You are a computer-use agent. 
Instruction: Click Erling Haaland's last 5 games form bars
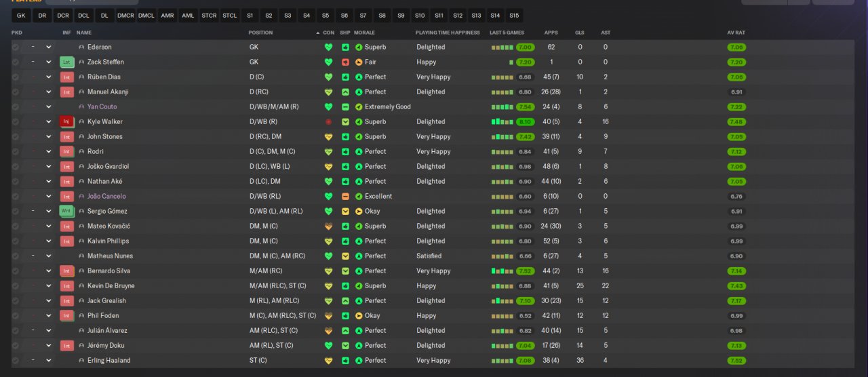point(502,361)
